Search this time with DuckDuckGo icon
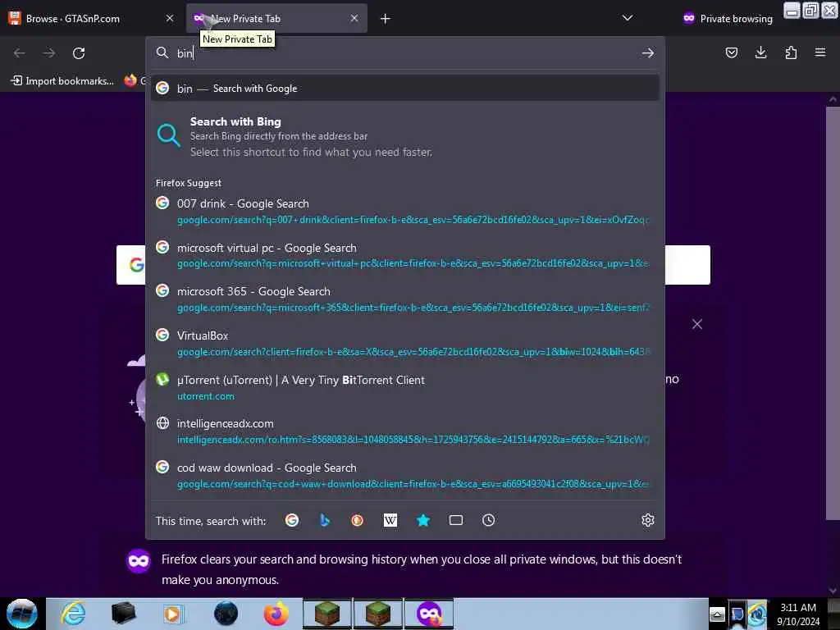 pos(358,520)
